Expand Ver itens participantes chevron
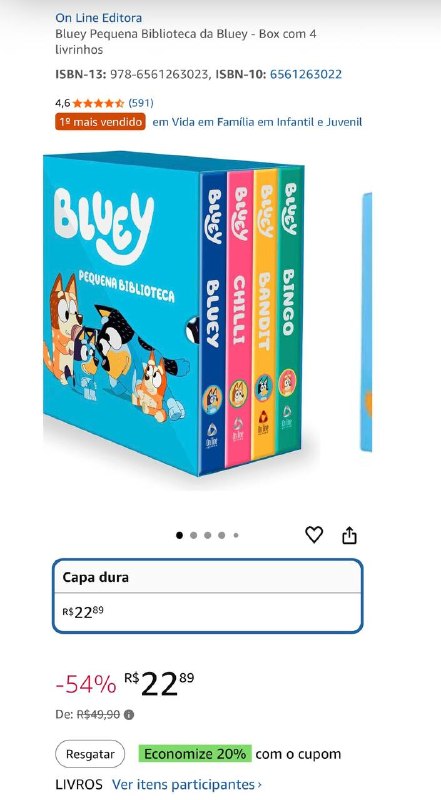The width and height of the screenshot is (441, 800). click(259, 784)
